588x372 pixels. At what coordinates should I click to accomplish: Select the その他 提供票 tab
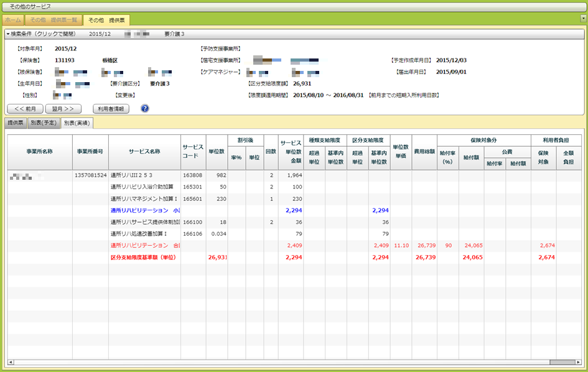(106, 20)
